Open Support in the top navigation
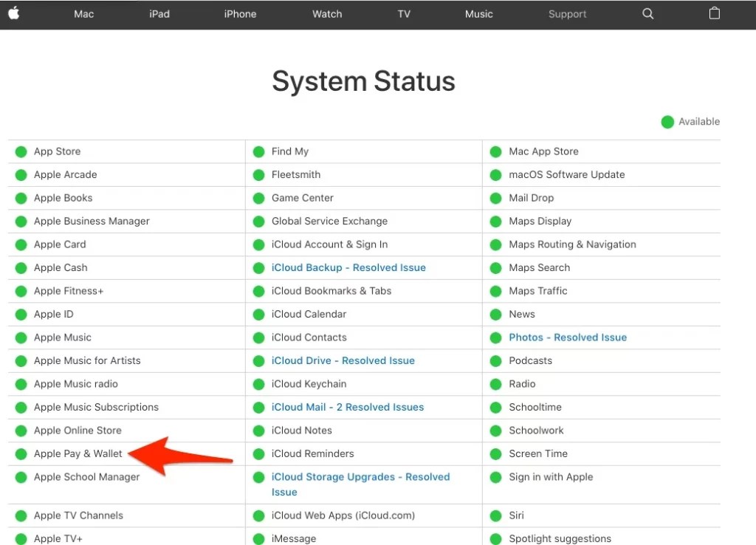756x545 pixels. (x=568, y=14)
